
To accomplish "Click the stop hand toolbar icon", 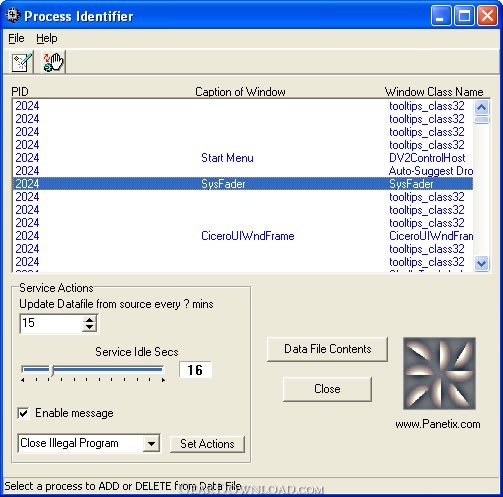I will pos(53,62).
